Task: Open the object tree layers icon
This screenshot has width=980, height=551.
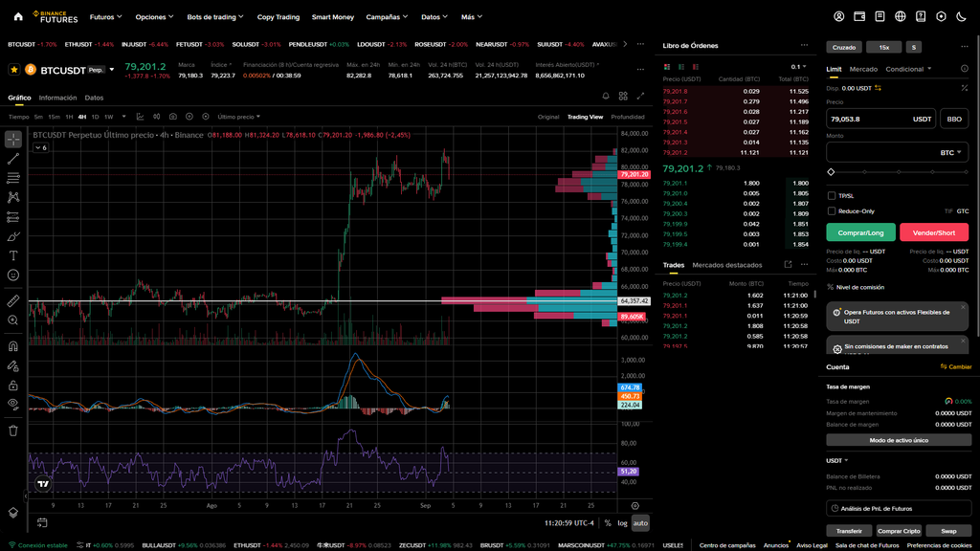Action: click(x=13, y=513)
